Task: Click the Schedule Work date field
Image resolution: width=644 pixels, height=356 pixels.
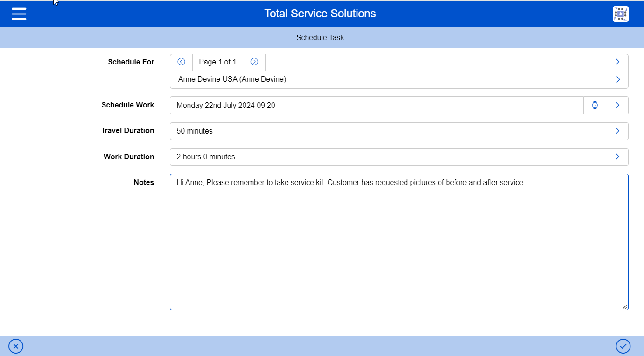Action: [x=377, y=105]
